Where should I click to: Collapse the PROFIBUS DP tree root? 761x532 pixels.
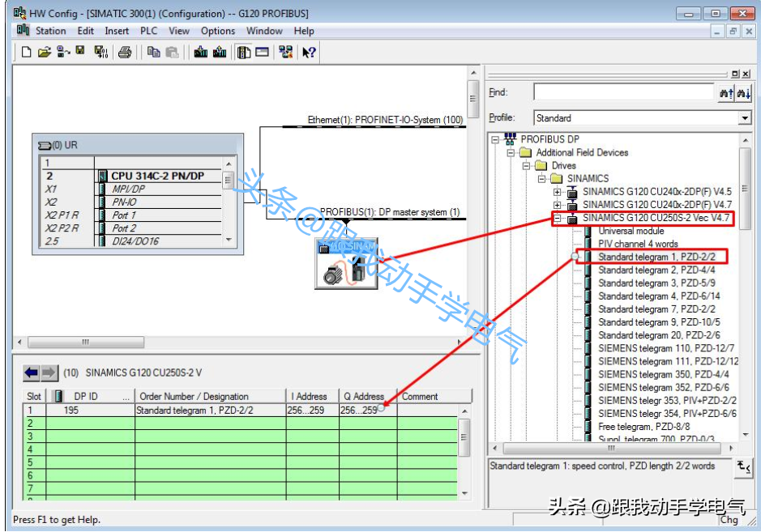click(494, 139)
